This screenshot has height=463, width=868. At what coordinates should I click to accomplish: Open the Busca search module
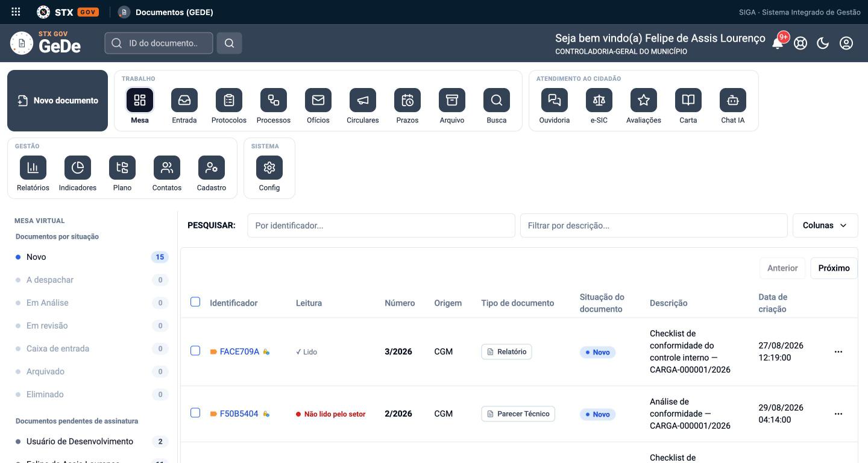(497, 100)
